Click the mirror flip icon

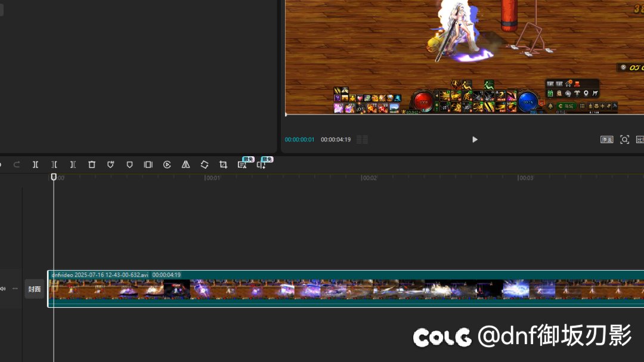coord(185,165)
